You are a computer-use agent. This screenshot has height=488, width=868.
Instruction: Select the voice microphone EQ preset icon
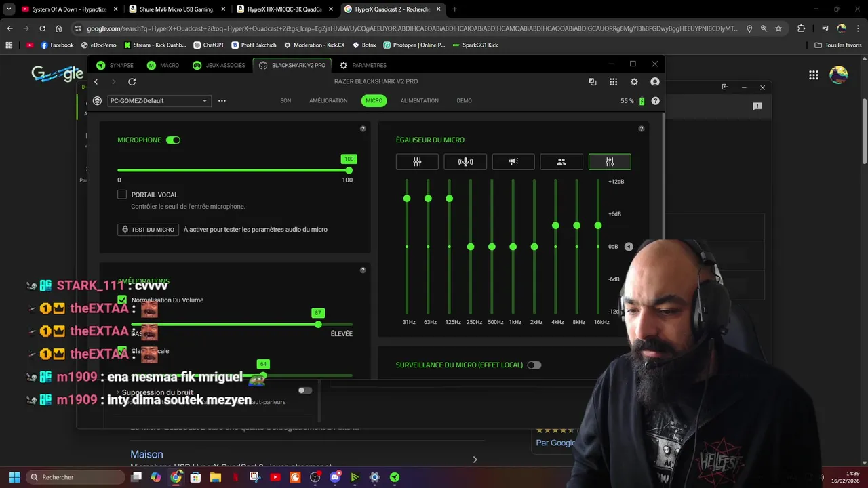[465, 162]
